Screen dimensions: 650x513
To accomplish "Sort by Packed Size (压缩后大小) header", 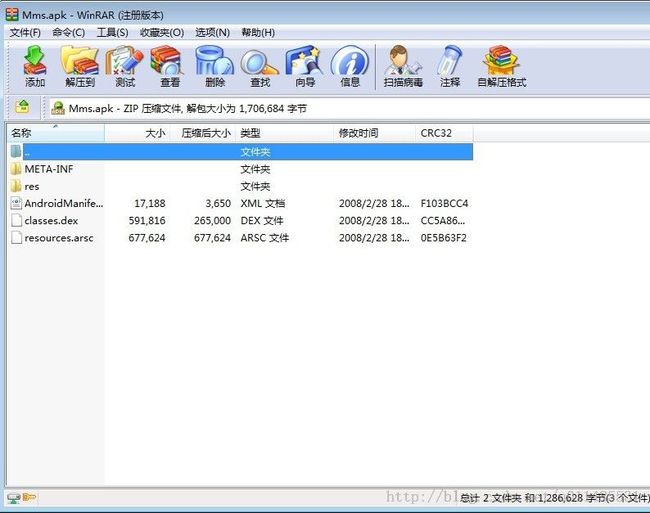I will tap(203, 133).
